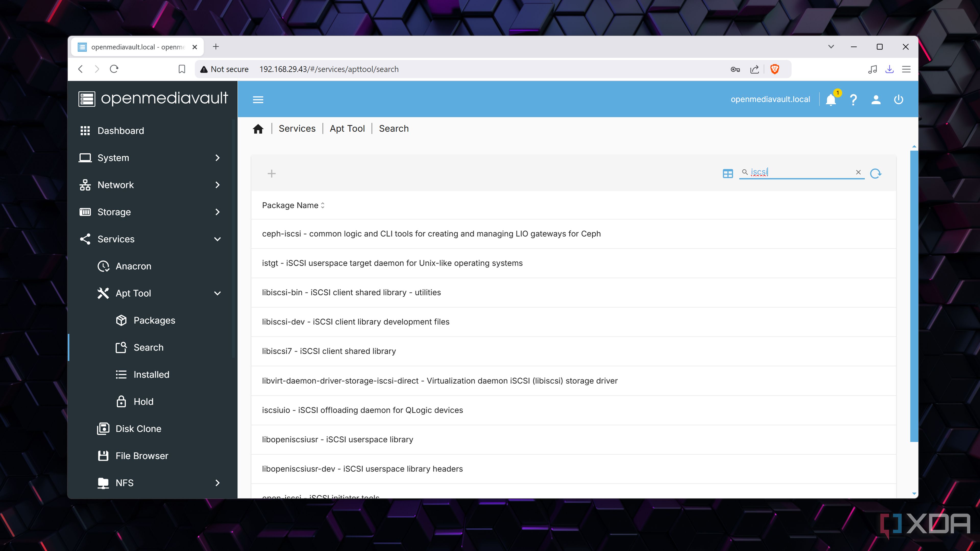Go to home via breadcrumb house icon

pos(258,129)
